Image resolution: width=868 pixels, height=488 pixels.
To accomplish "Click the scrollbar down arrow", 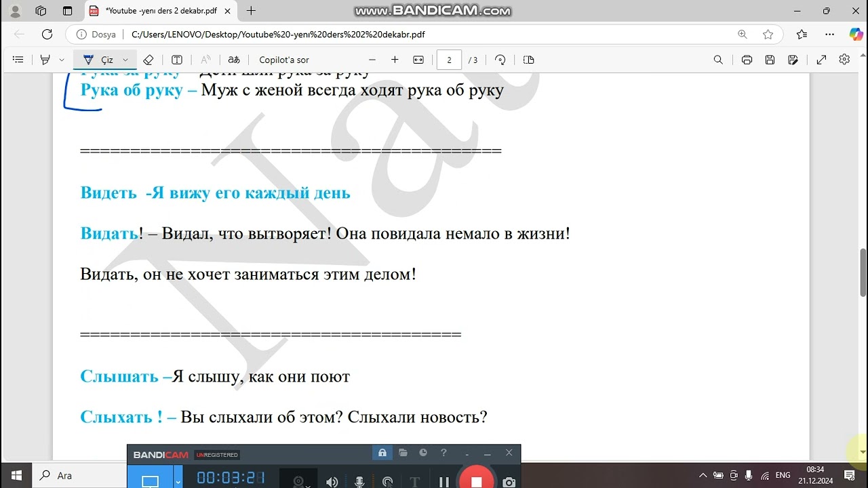I will click(863, 452).
